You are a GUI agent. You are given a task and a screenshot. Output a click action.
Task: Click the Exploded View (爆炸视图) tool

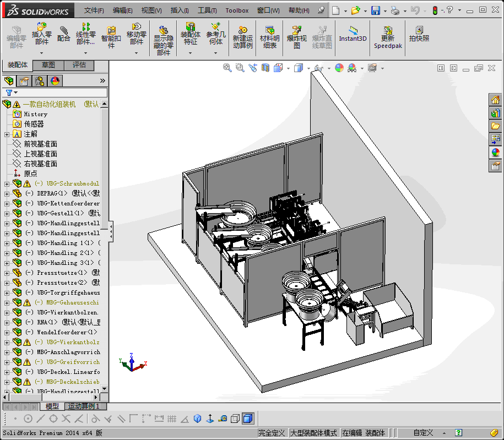296,37
